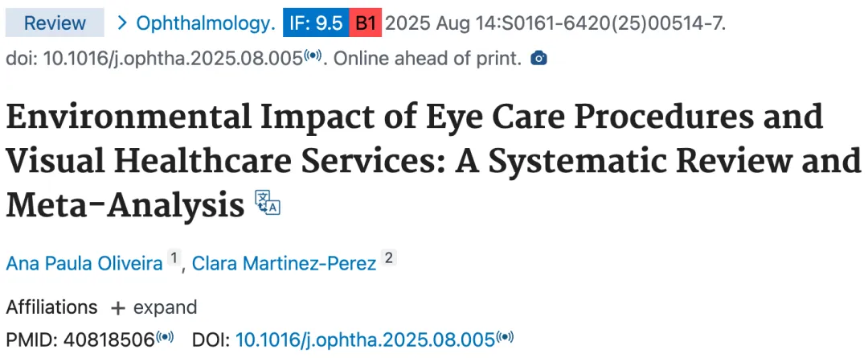Click affiliation superscript 2 after Martinez-Perez
Screen dimensions: 868x358
pos(389,257)
